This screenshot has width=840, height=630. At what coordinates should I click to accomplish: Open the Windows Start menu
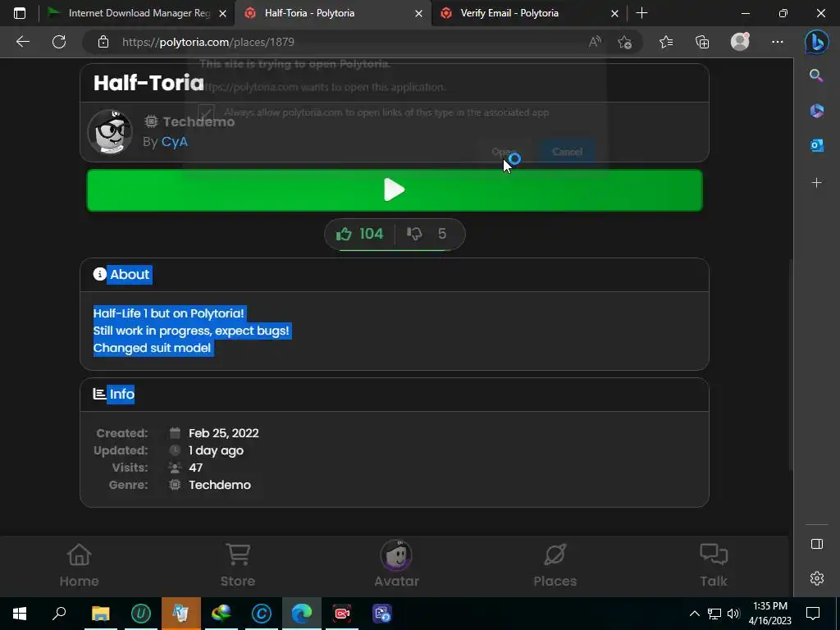20,614
